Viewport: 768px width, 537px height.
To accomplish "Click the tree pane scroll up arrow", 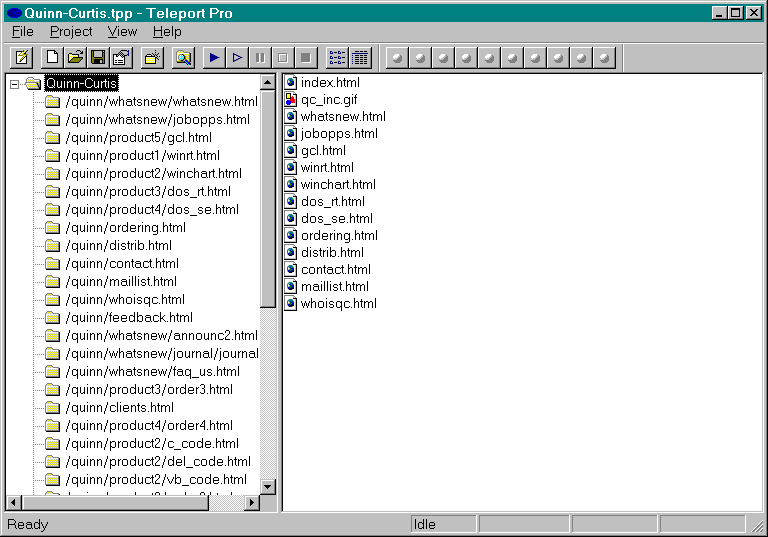I will click(x=267, y=82).
